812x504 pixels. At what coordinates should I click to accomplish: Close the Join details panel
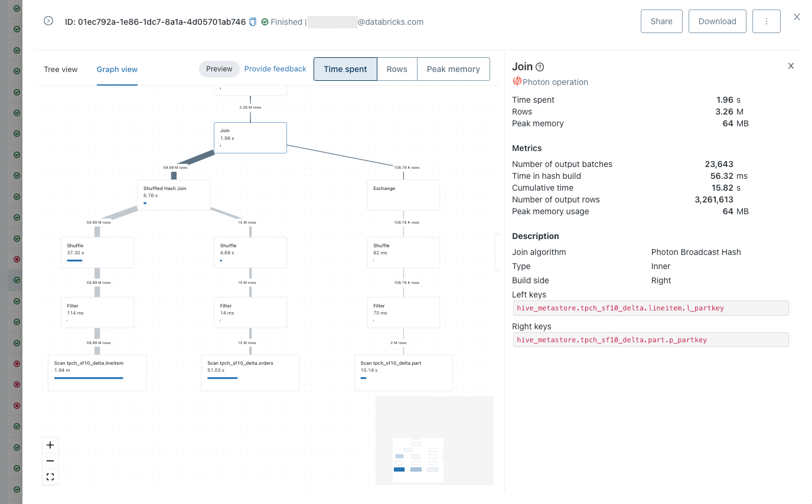[x=791, y=66]
